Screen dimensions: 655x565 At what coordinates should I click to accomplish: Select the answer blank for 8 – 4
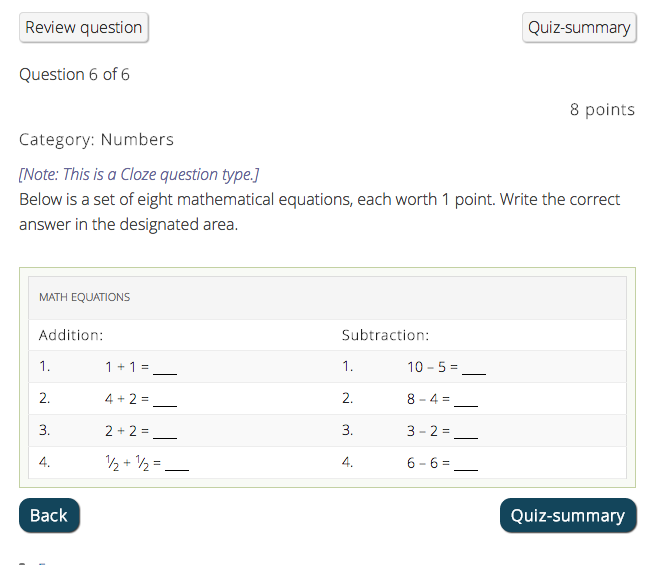[466, 400]
